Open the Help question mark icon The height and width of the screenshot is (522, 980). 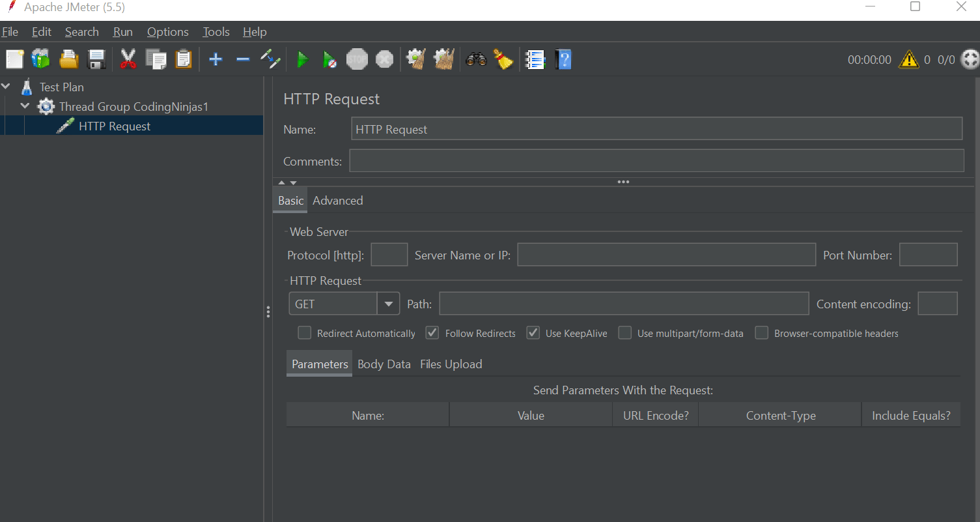tap(563, 59)
